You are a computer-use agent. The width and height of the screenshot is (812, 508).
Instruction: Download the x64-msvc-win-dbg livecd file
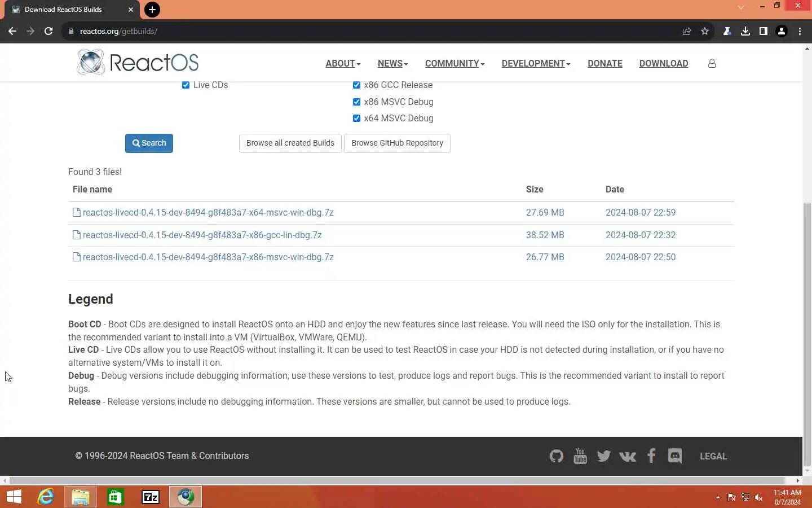[x=208, y=212]
